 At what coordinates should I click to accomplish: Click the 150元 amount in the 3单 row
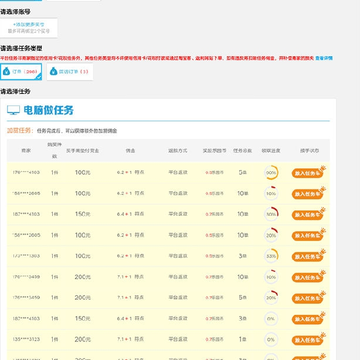pos(82,318)
